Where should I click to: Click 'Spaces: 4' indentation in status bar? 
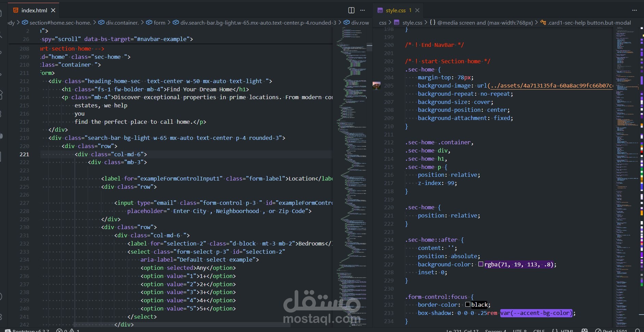[x=495, y=331]
